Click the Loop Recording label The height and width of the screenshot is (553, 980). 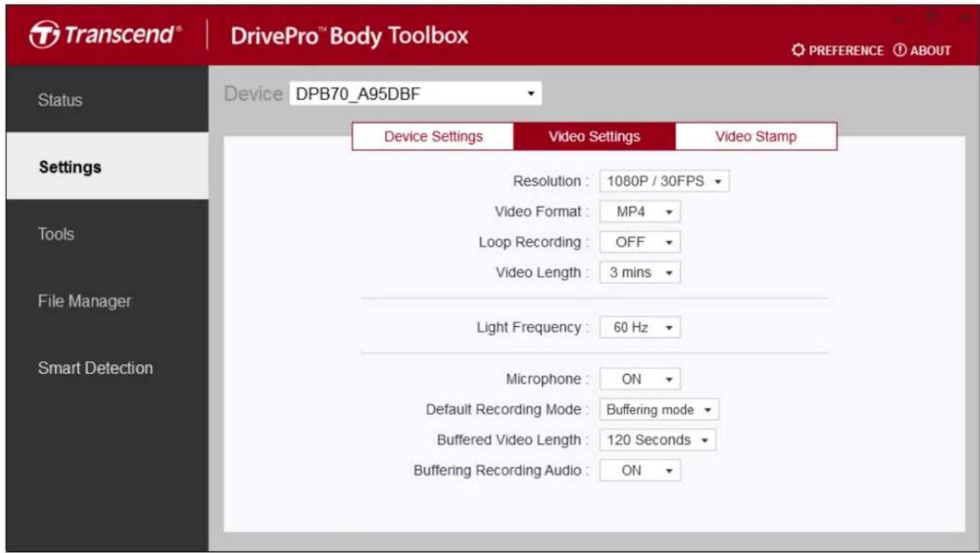[534, 242]
